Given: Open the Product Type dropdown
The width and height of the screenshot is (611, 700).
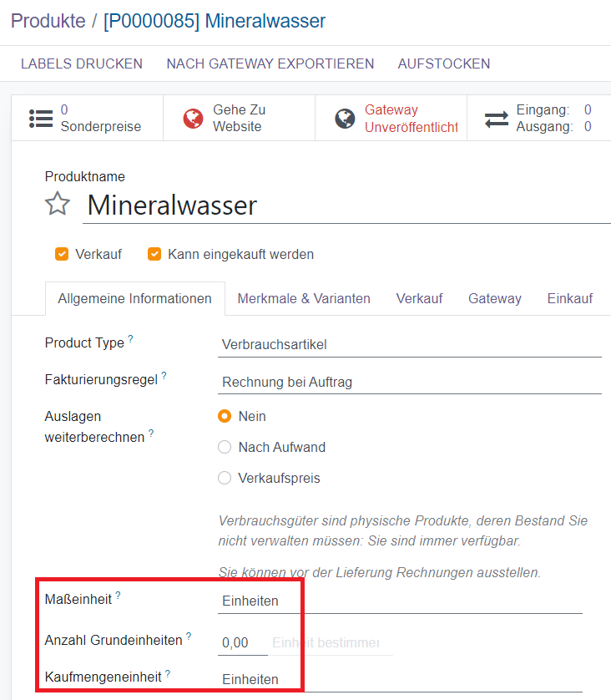Looking at the screenshot, I should click(x=409, y=344).
